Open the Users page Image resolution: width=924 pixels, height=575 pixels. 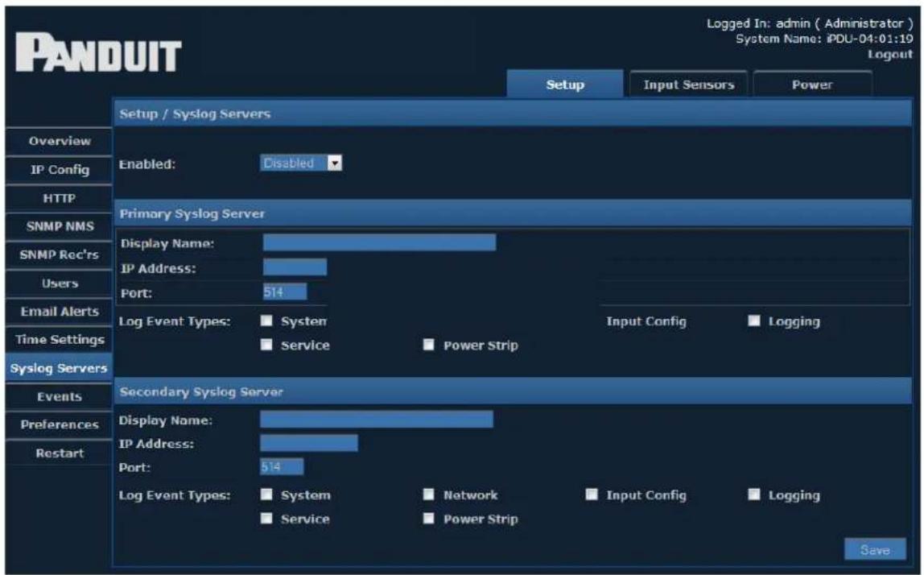pyautogui.click(x=60, y=283)
